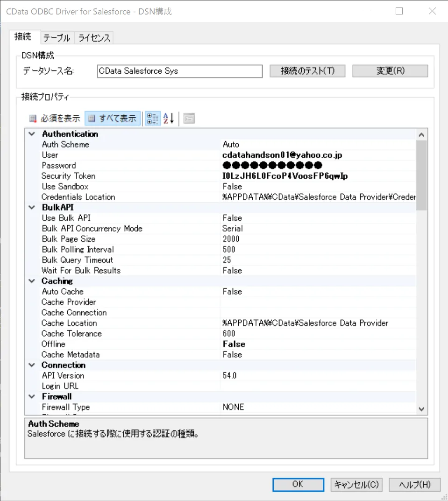Viewport: 448px width, 501px height.
Task: Collapse the Authentication category
Action: tap(32, 134)
